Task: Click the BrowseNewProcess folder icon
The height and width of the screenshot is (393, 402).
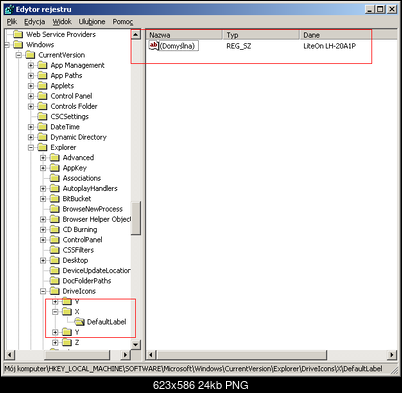Action: coord(55,209)
